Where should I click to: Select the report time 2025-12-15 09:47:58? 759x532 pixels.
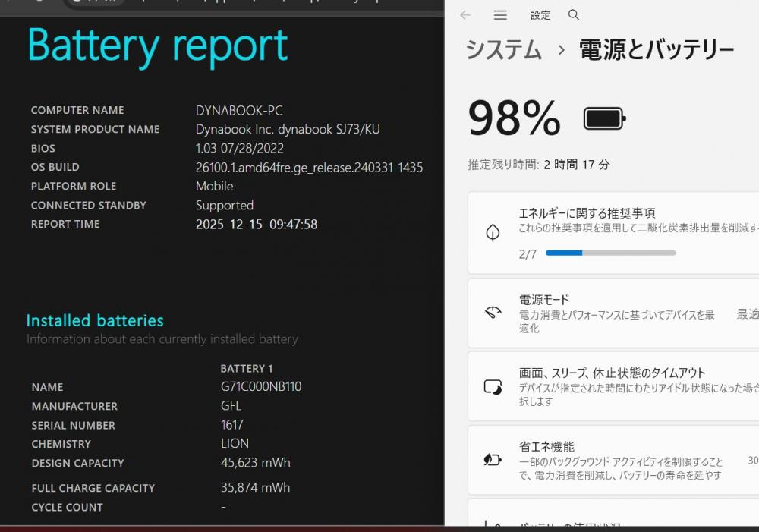point(257,224)
